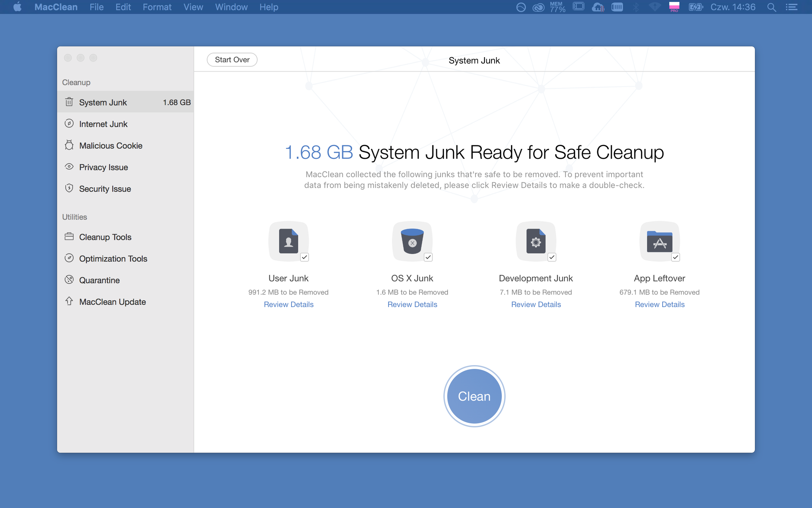Screen dimensions: 812x508
Task: Open the File menu
Action: click(97, 7)
